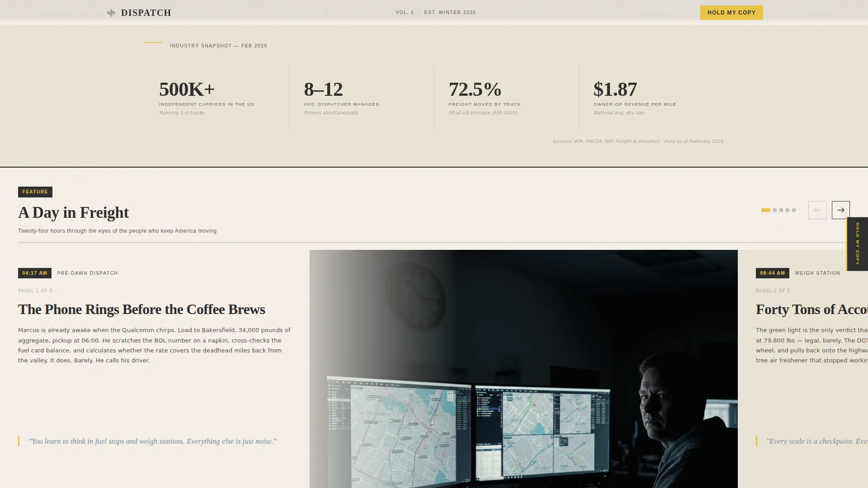Click the fuel stops and weigh stations quote
868x488 pixels.
(x=152, y=441)
